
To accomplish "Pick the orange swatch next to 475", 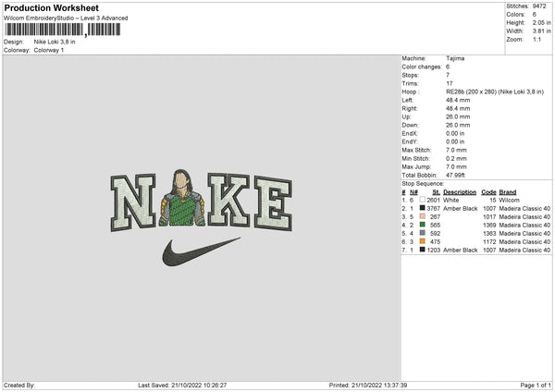I will pos(423,241).
